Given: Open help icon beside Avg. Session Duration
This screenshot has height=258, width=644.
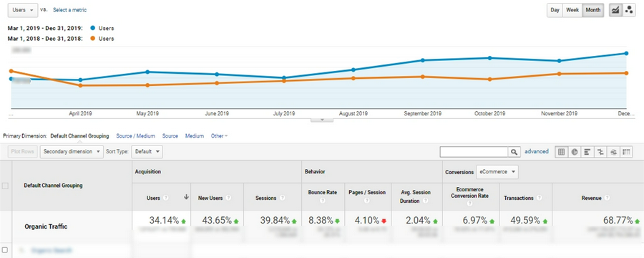Looking at the screenshot, I should [x=426, y=201].
